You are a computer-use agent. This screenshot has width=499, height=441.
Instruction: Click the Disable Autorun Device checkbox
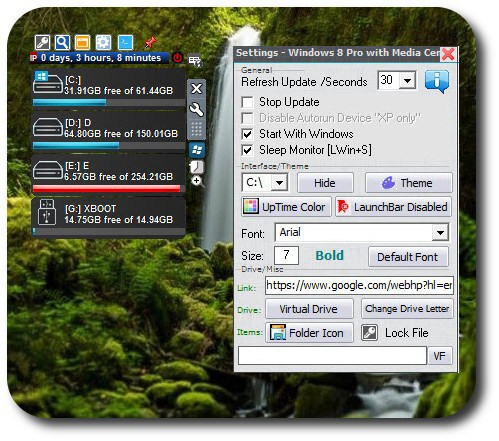(x=247, y=118)
